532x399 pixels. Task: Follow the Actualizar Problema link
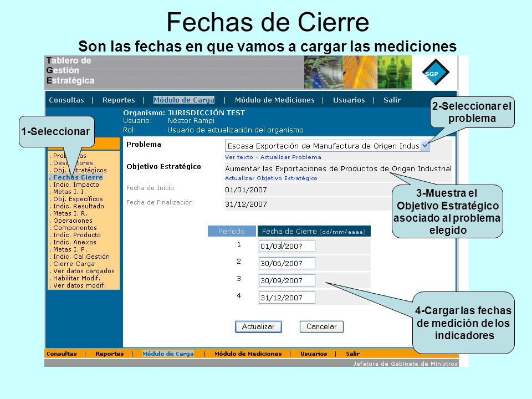click(291, 157)
